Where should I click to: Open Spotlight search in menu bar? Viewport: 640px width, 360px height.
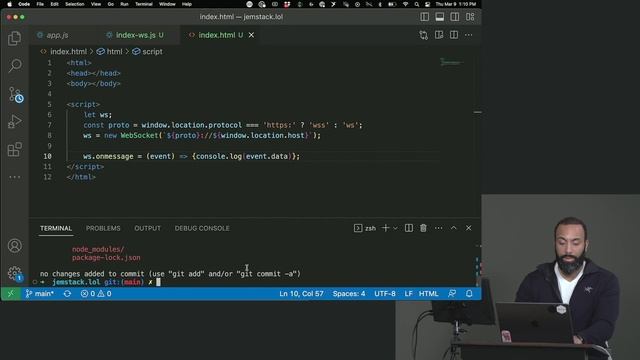(x=417, y=4)
